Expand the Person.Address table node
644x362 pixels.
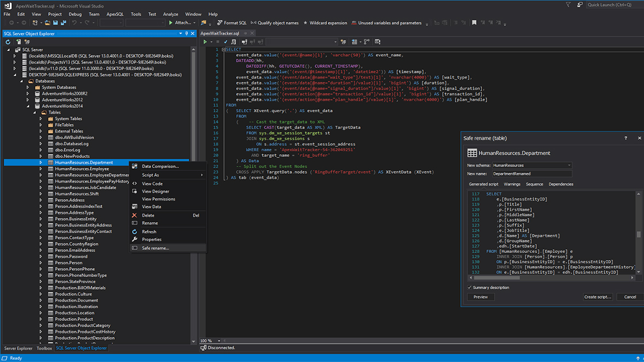click(40, 200)
